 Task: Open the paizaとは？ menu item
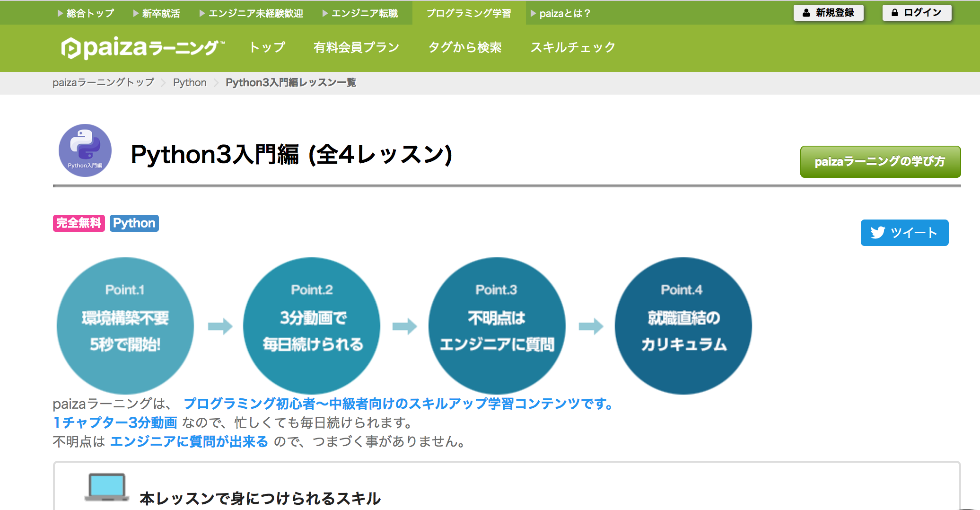tap(560, 13)
